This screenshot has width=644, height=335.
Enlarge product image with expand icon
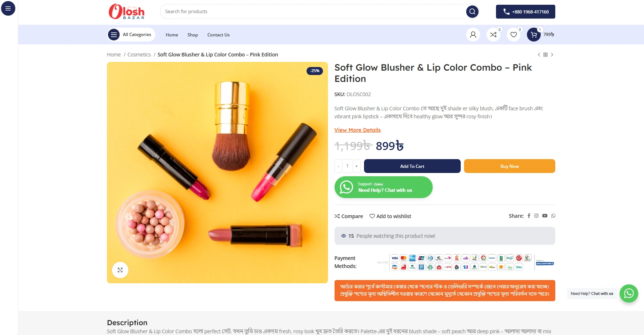coord(120,270)
